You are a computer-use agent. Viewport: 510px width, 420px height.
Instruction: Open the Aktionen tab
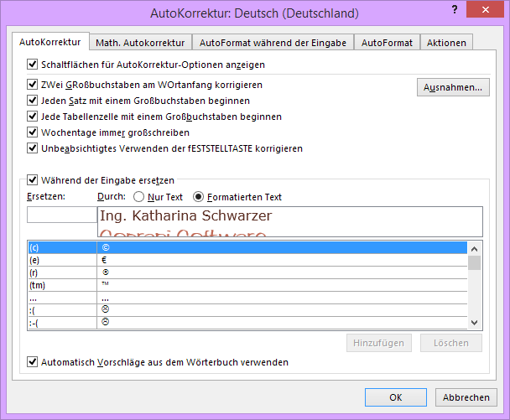tap(446, 43)
